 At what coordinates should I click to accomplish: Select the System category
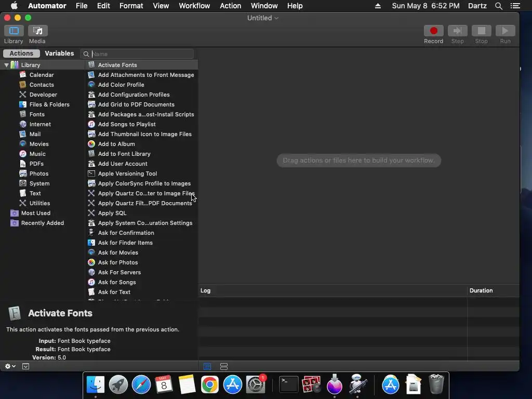(39, 183)
